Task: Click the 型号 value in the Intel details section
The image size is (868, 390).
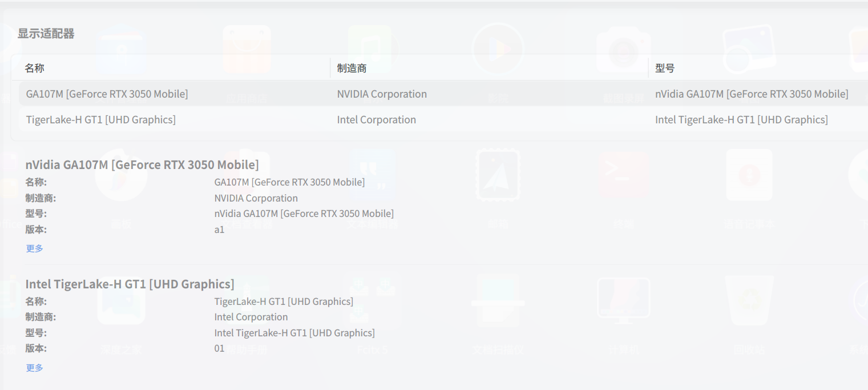Action: pos(294,333)
